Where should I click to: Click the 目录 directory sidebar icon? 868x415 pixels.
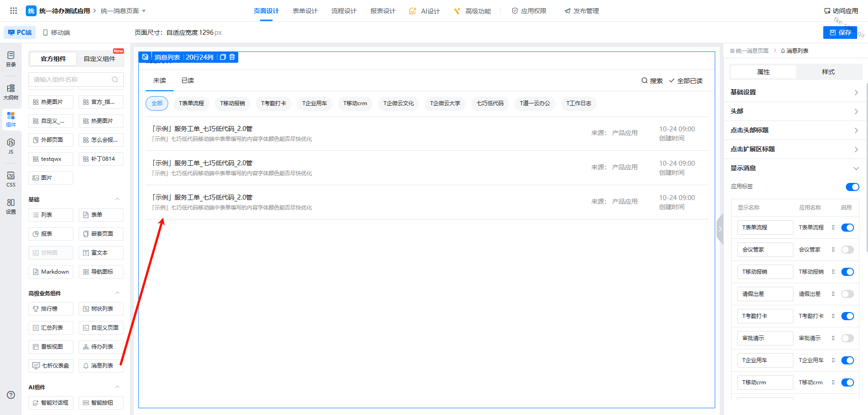(x=11, y=59)
